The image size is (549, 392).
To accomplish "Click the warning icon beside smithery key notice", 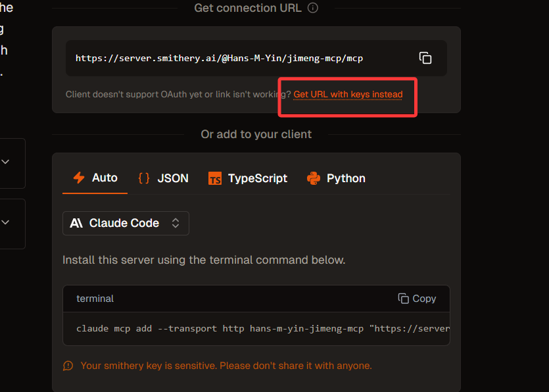I will (68, 366).
